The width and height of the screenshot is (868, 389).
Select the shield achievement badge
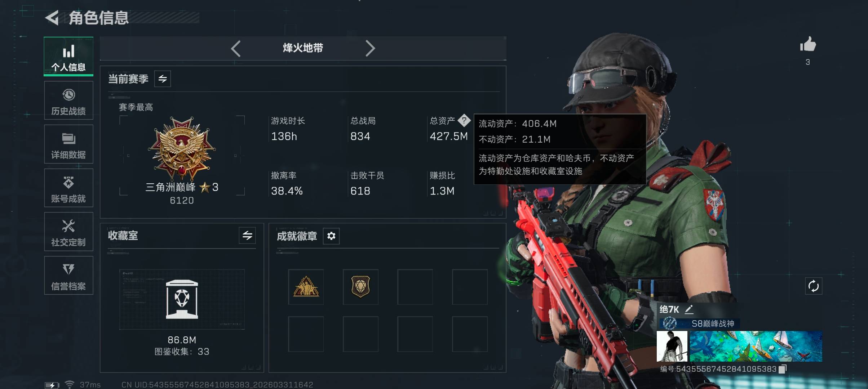tap(360, 287)
